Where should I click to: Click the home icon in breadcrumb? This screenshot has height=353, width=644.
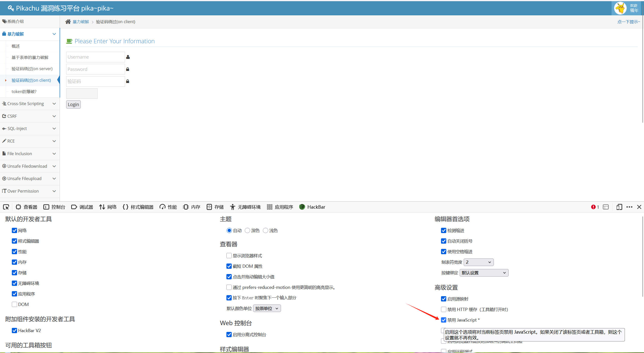coord(68,22)
